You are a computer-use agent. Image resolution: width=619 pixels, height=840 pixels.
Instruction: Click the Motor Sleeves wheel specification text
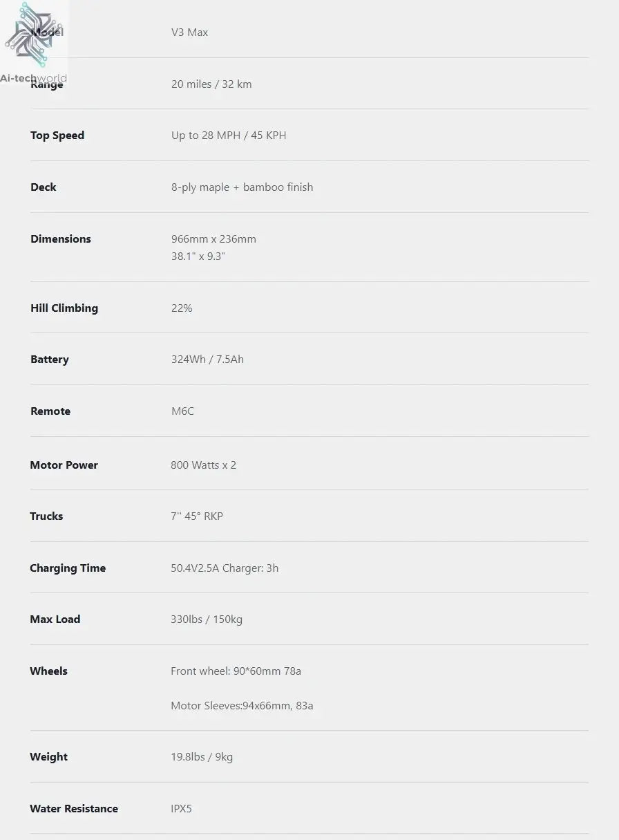pos(242,706)
